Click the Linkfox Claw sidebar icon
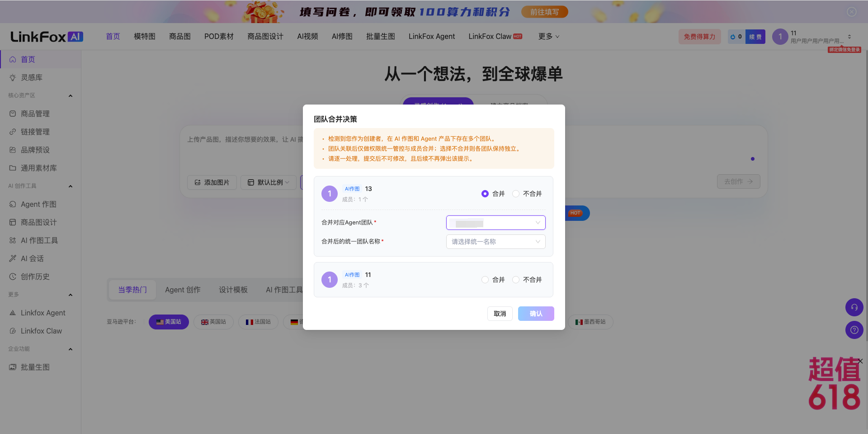 pyautogui.click(x=13, y=331)
